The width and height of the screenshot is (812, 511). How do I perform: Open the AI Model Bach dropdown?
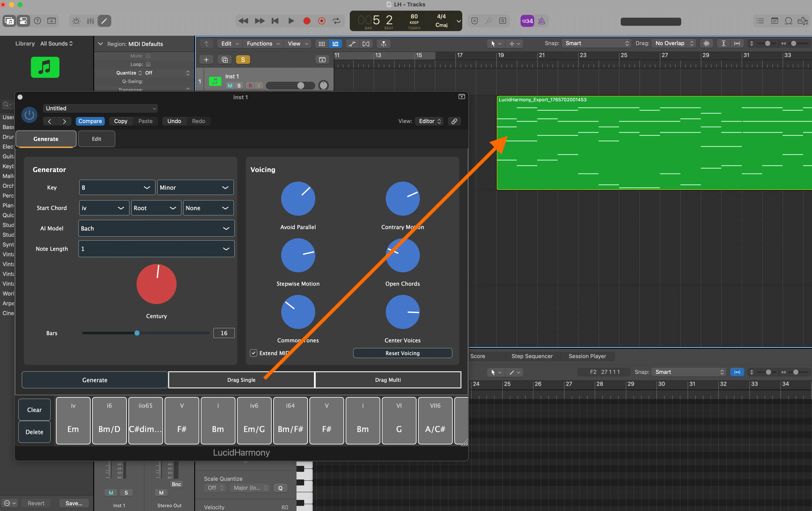157,228
